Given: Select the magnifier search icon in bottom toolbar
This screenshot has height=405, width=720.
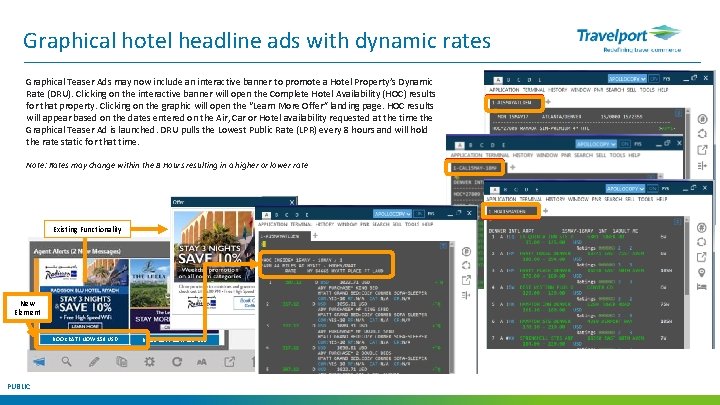Looking at the screenshot, I should click(67, 362).
